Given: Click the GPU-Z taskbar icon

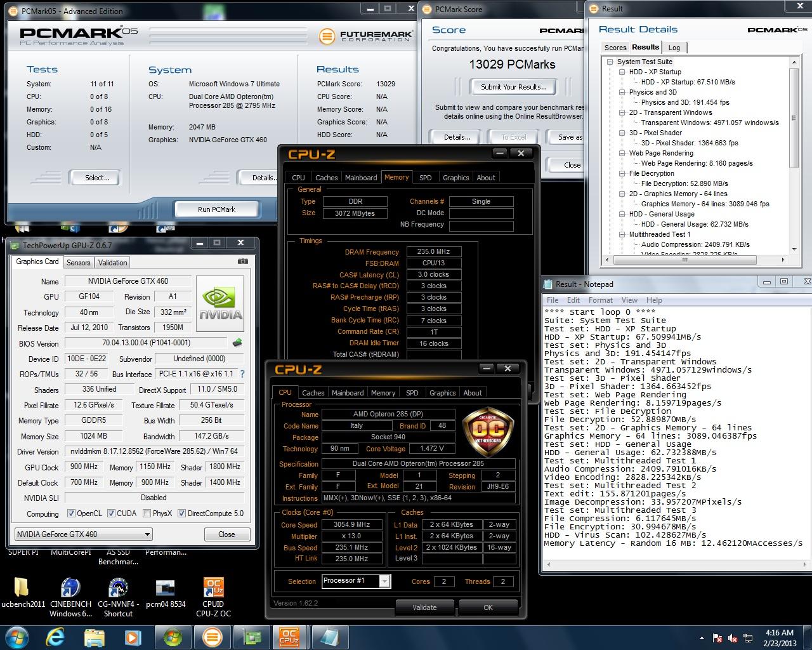Looking at the screenshot, I should point(251,637).
